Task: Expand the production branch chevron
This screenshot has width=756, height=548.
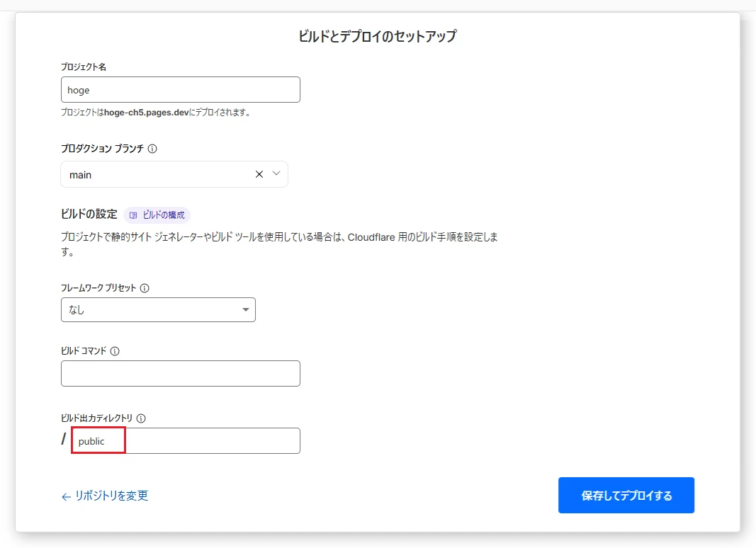Action: point(276,173)
